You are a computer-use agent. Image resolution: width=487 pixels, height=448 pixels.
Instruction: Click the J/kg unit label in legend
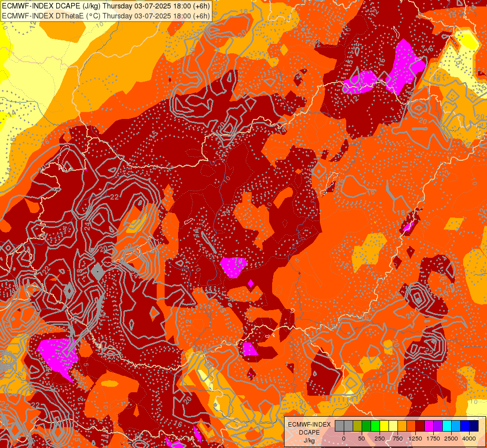tap(309, 441)
